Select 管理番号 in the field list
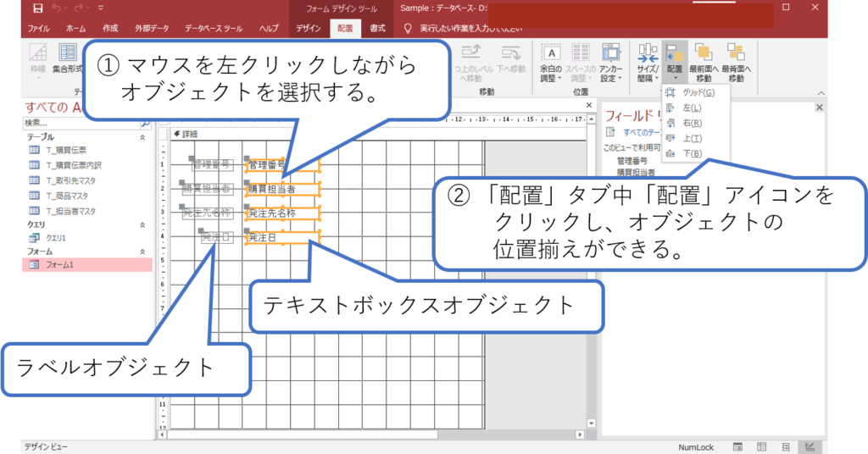Viewport: 868px width, 454px height. coord(632,161)
